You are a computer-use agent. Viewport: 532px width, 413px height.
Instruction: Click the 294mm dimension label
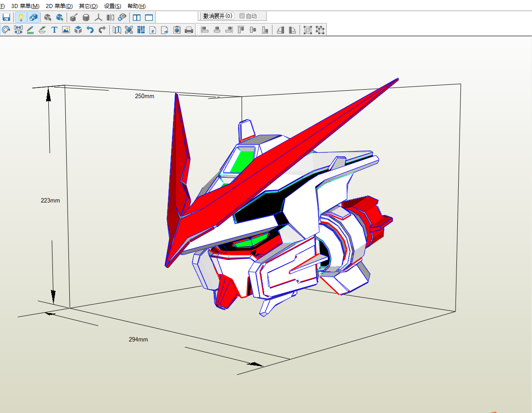coord(138,339)
